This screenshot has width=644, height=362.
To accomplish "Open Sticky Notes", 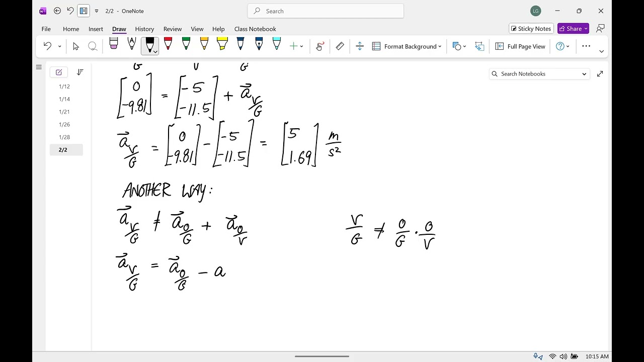I will click(531, 29).
